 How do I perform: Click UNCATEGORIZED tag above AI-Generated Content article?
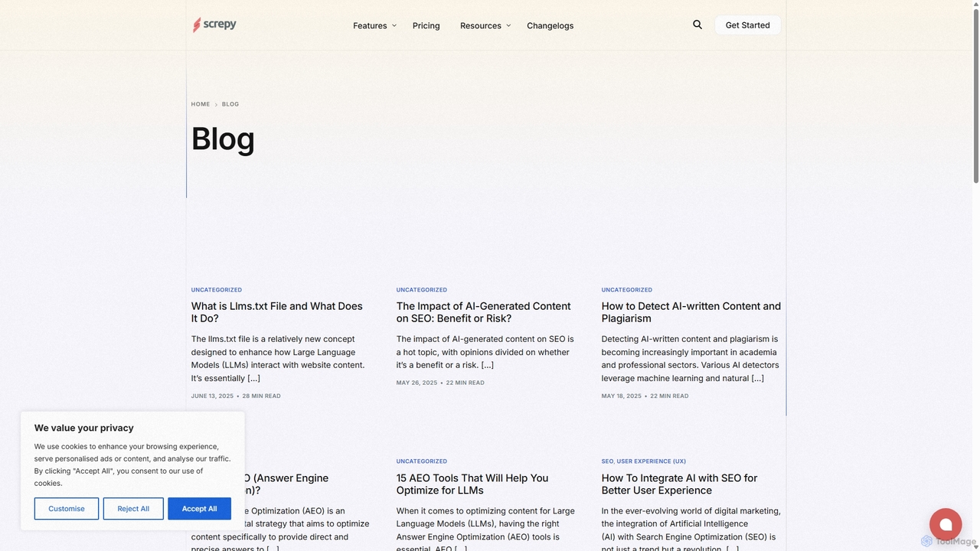coord(422,290)
